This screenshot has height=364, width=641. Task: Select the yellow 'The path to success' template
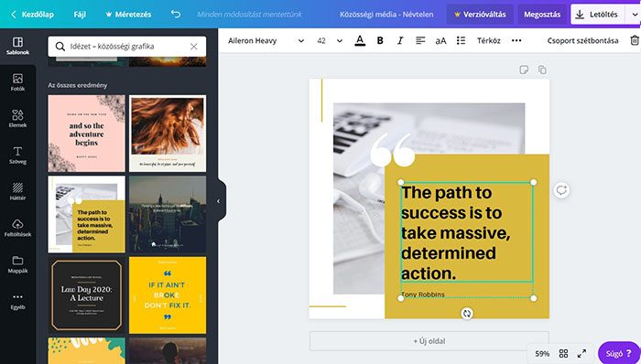point(87,214)
